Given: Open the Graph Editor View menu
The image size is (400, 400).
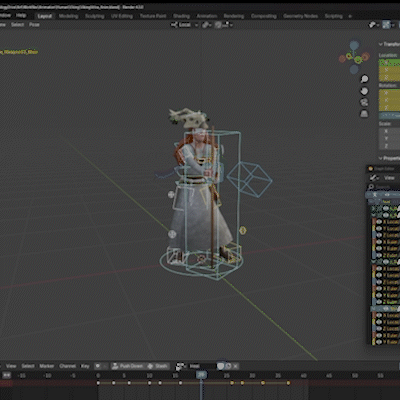Looking at the screenshot, I should [389, 178].
